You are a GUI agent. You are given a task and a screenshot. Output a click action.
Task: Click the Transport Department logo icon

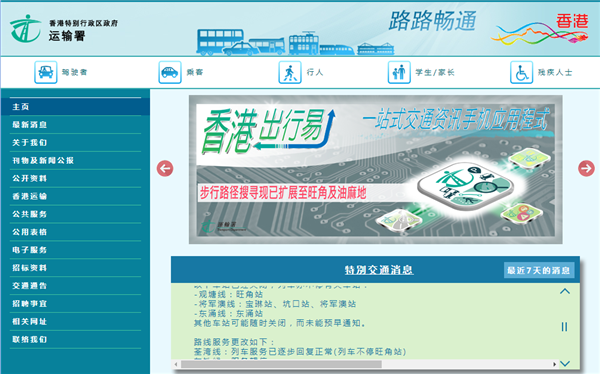click(25, 29)
